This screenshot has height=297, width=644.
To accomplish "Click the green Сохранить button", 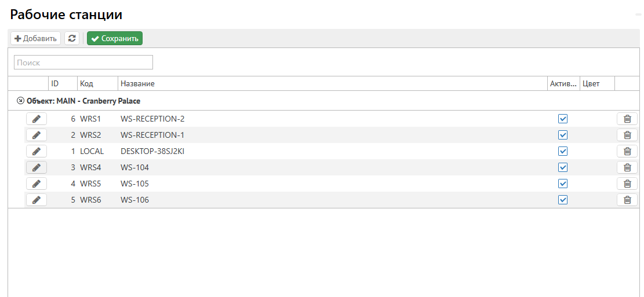I will tap(115, 39).
